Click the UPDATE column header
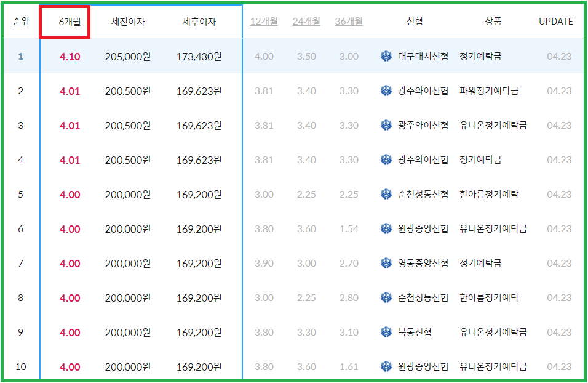 pos(555,20)
